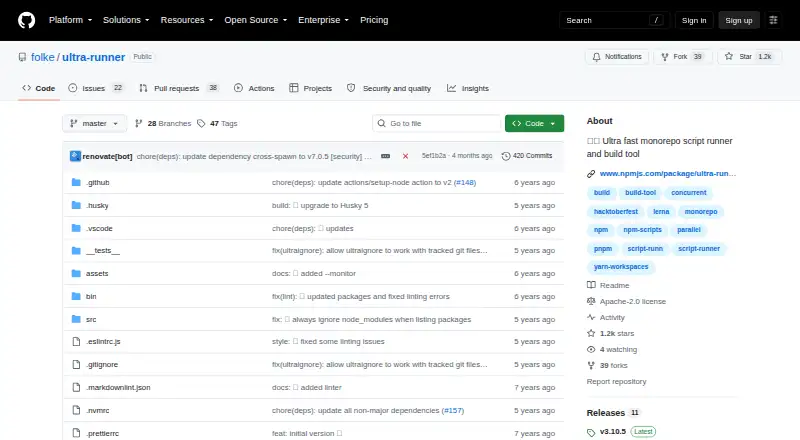Click the menu icon beside Sign up

pos(773,20)
